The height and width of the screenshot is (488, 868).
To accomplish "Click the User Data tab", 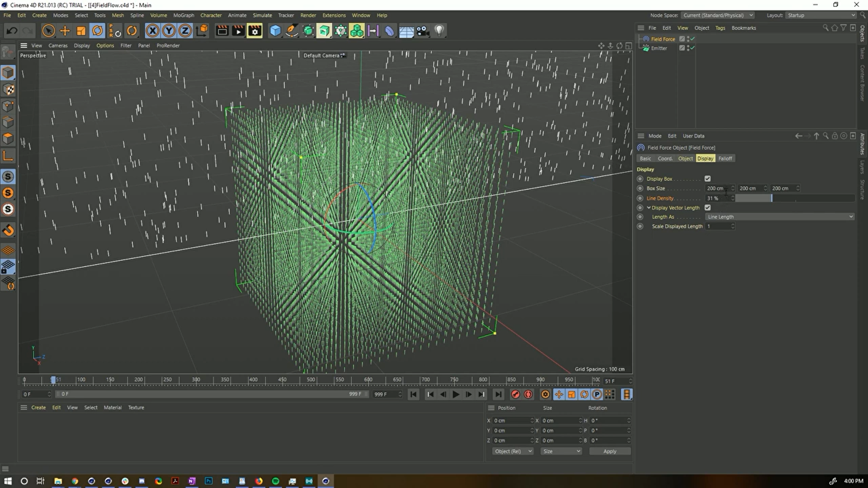I will coord(693,136).
